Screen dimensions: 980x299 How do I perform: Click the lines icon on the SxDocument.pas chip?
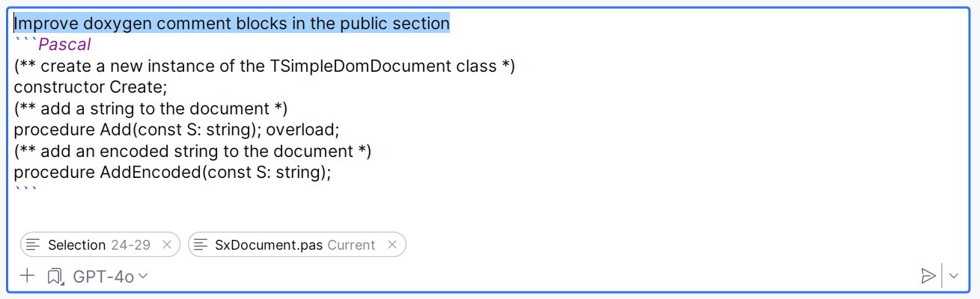200,244
